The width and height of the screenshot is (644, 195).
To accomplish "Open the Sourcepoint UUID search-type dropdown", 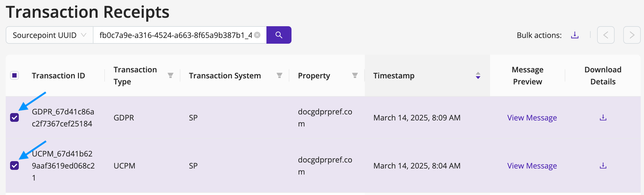I will point(50,35).
